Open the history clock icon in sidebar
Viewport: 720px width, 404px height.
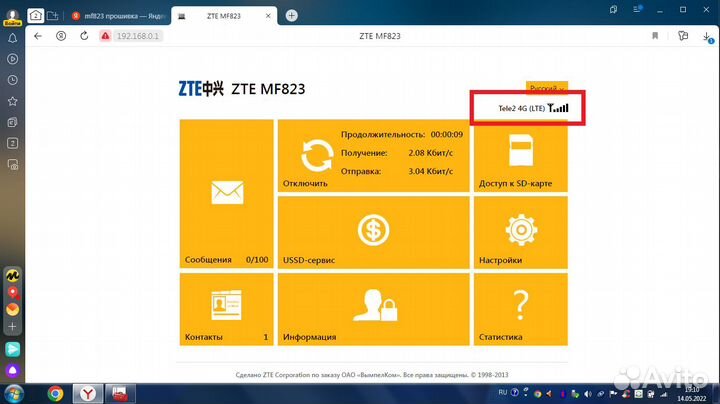tap(12, 80)
